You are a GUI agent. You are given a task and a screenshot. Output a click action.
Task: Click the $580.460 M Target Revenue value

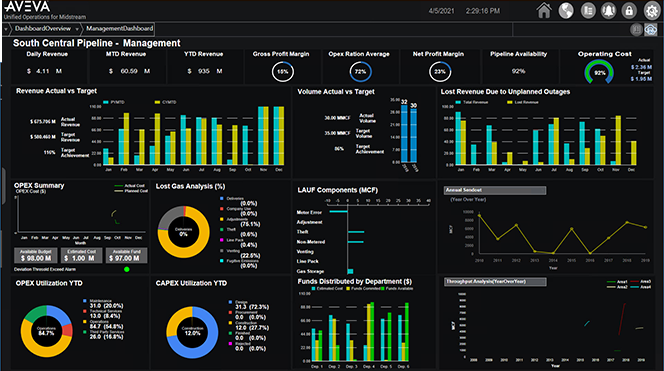coord(43,137)
